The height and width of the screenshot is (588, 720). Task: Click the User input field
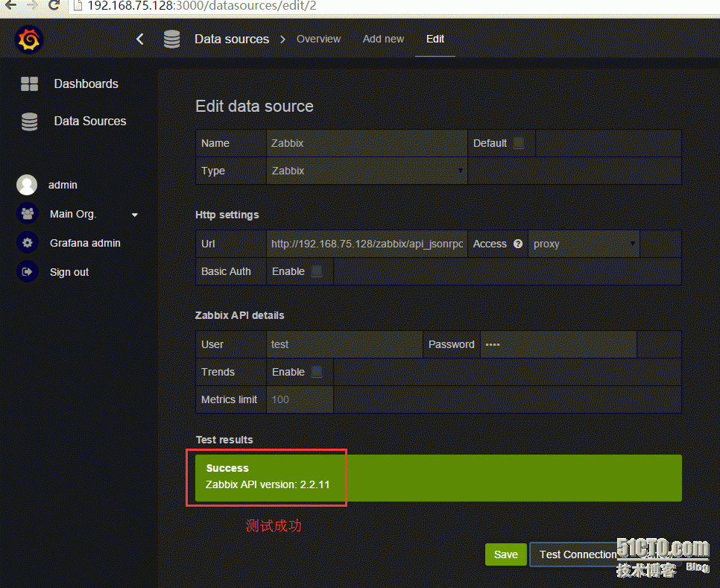344,344
